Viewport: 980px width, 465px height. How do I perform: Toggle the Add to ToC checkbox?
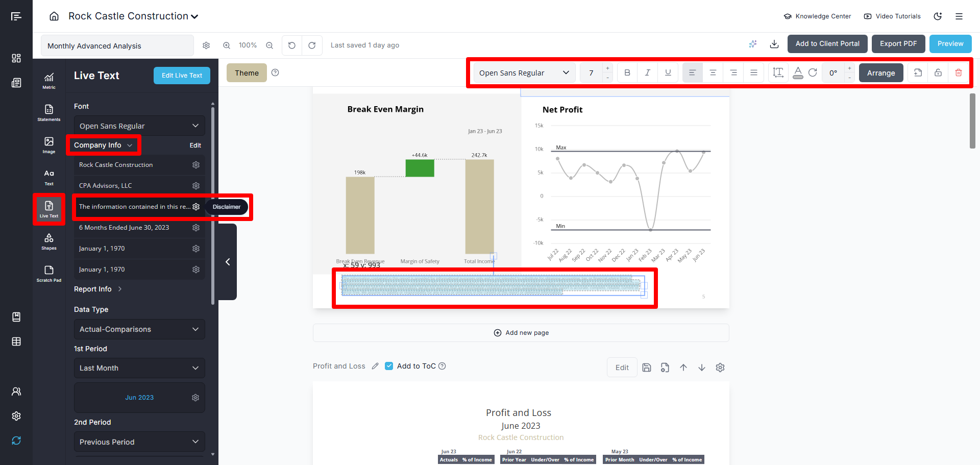[389, 366]
